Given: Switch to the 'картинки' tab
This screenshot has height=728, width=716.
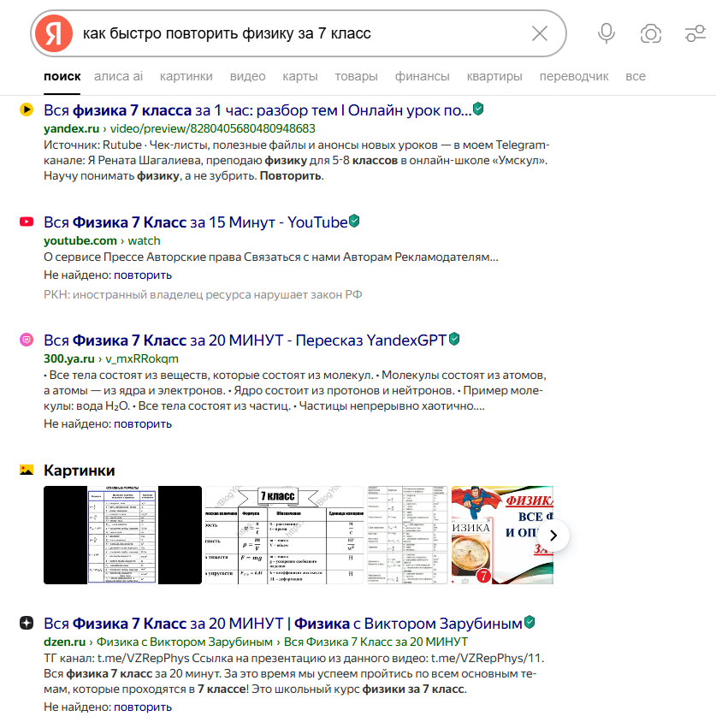Looking at the screenshot, I should click(186, 76).
